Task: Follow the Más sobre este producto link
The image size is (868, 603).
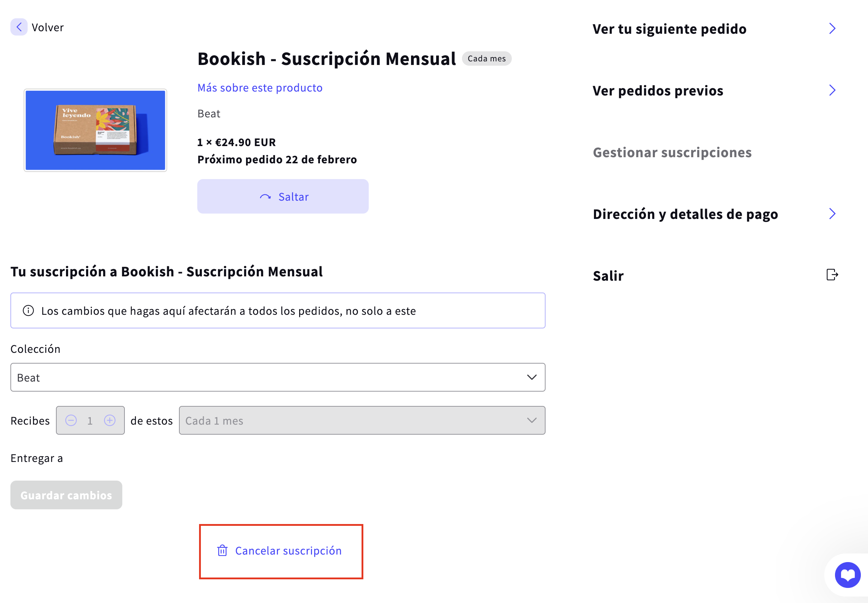Action: tap(260, 88)
